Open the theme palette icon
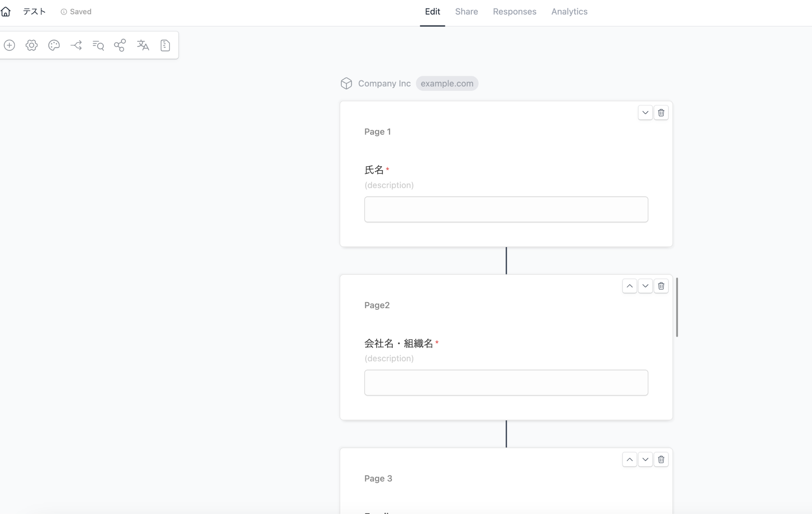The height and width of the screenshot is (514, 812). [54, 45]
